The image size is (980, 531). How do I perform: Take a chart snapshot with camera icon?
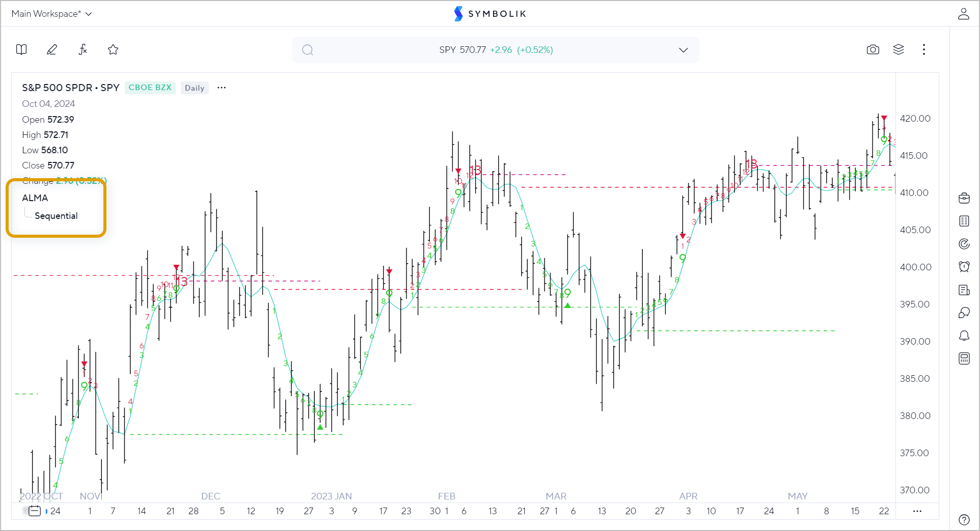click(873, 49)
